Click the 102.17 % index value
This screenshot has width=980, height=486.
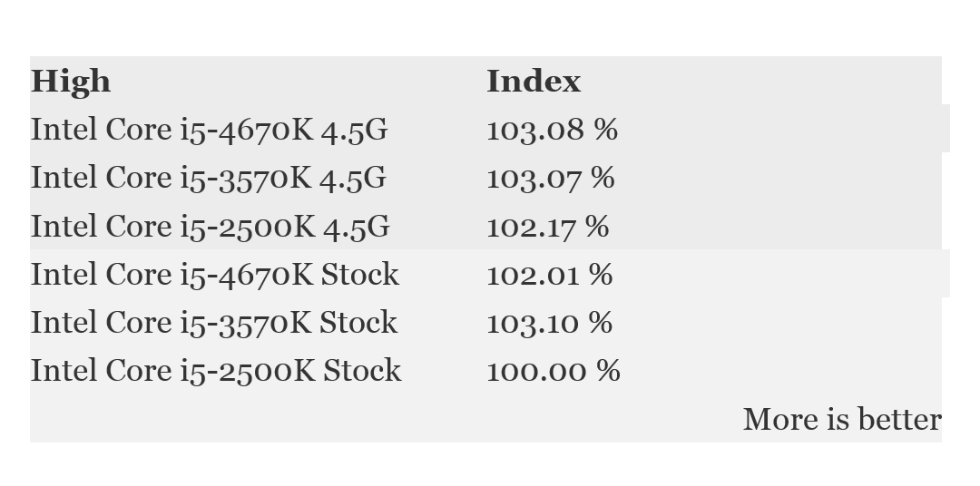547,226
